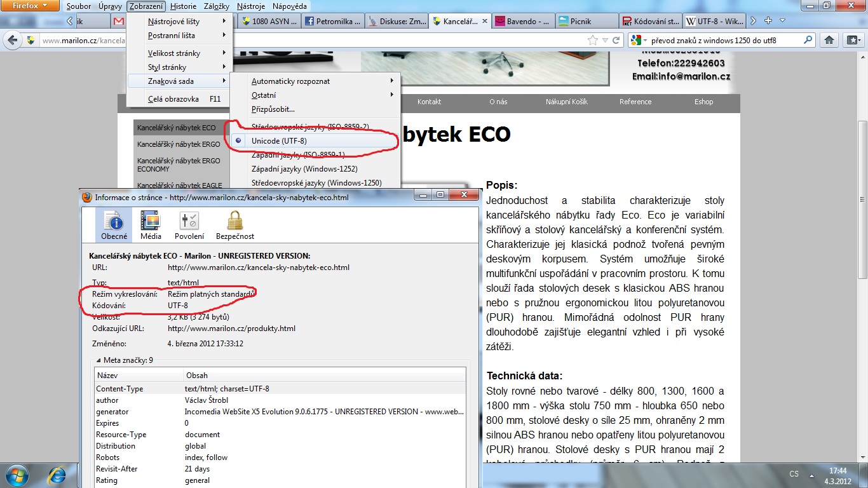Switch to the Picnik tab
This screenshot has width=868, height=488.
[x=587, y=21]
